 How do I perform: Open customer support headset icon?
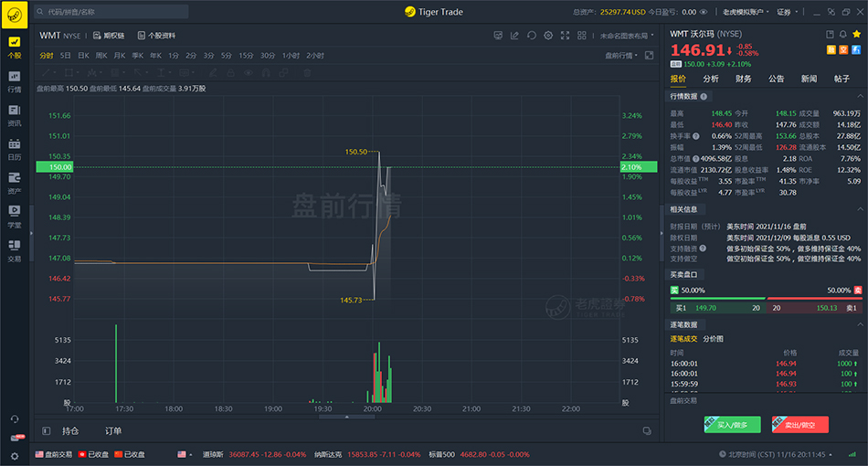(15, 419)
